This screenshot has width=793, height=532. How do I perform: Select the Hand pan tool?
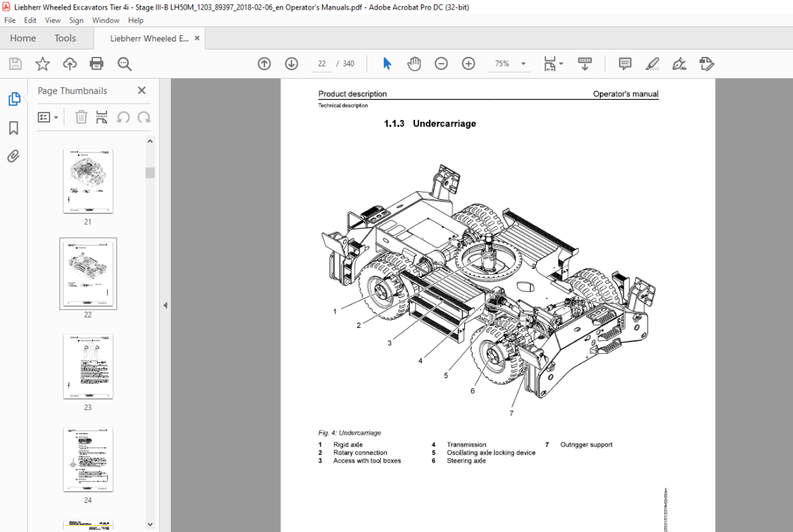(x=413, y=64)
